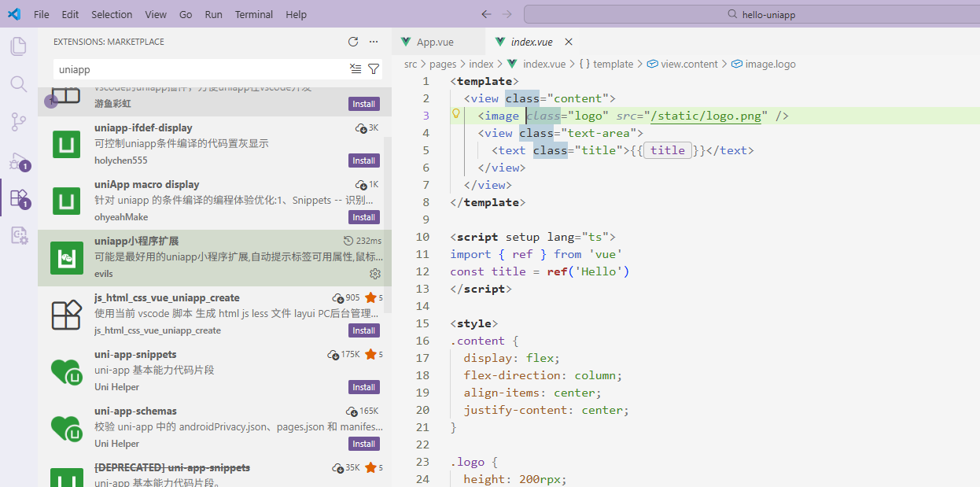Install the uni-app-snippets extension
The width and height of the screenshot is (980, 487).
coord(363,387)
